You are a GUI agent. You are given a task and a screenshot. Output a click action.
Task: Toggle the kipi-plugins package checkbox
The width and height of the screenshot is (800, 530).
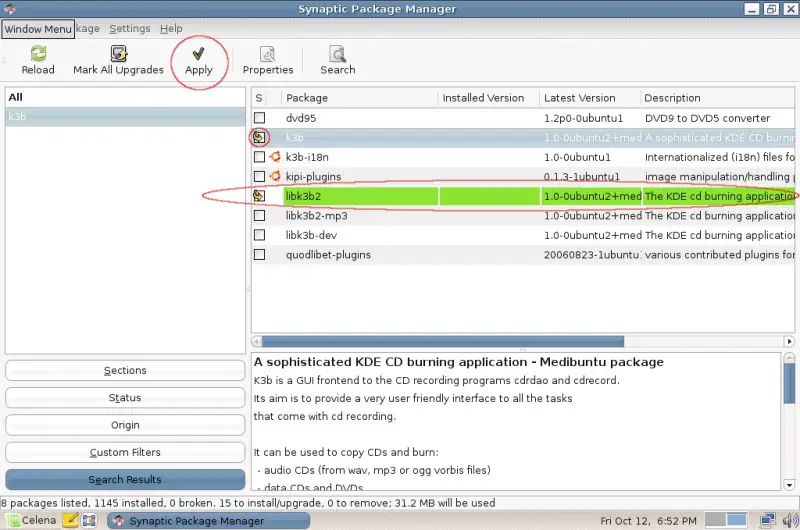pyautogui.click(x=260, y=176)
